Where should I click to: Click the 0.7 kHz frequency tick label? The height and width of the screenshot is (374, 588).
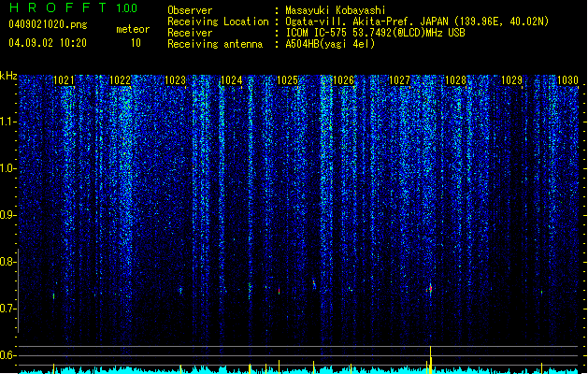(x=7, y=309)
